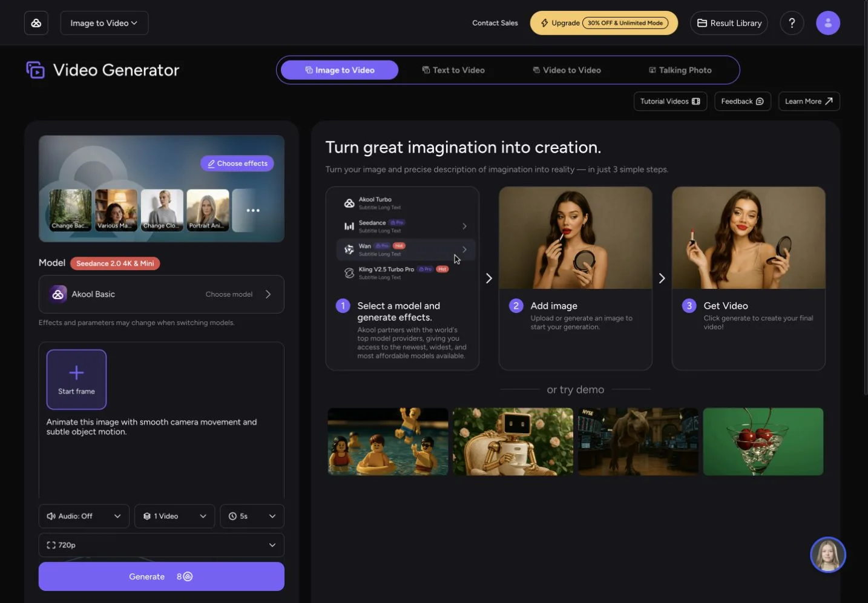Click the Get Video step heading

pyautogui.click(x=726, y=306)
